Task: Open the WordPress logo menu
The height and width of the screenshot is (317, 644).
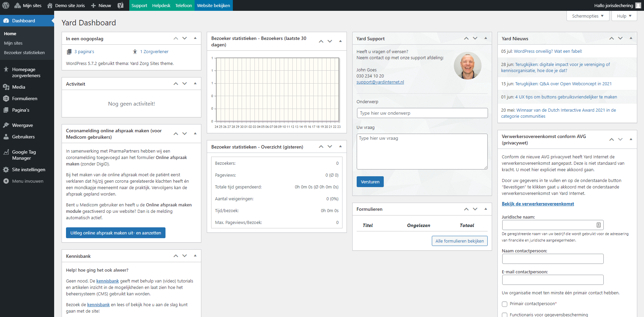Action: (6, 5)
